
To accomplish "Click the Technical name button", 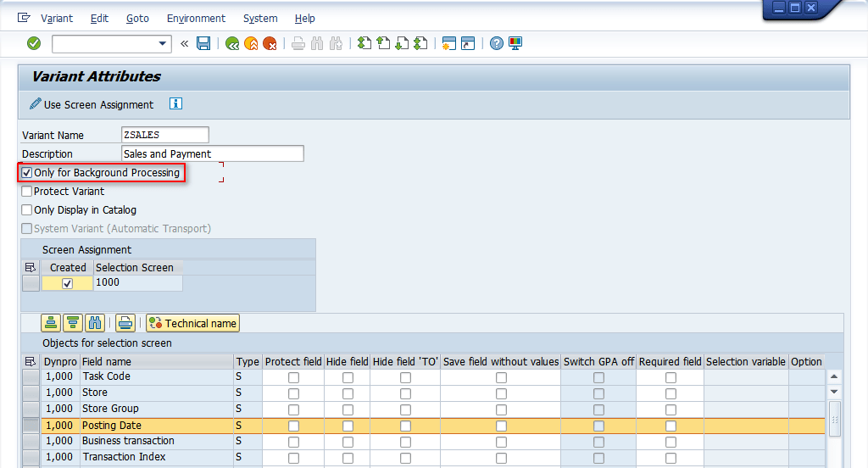I will [x=193, y=323].
